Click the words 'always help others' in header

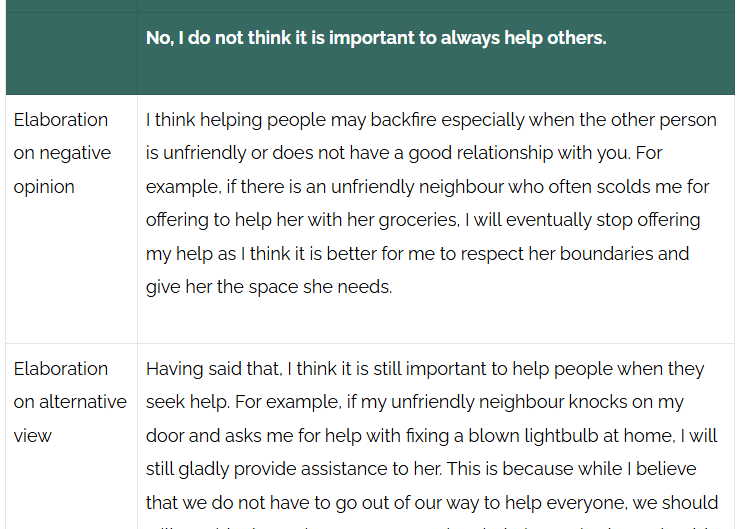(x=523, y=38)
